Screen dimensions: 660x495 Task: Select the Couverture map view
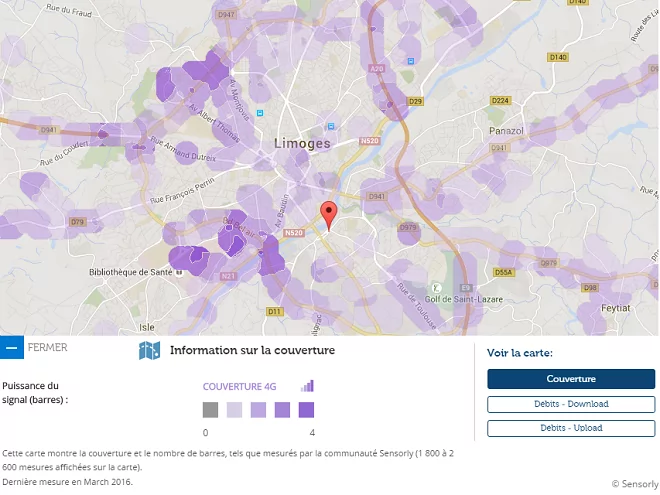pos(570,379)
